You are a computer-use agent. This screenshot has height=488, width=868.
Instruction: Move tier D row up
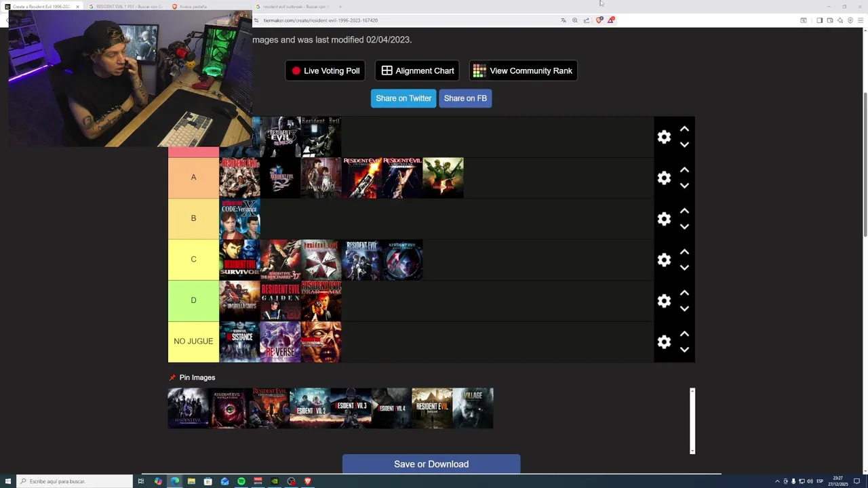pyautogui.click(x=684, y=293)
